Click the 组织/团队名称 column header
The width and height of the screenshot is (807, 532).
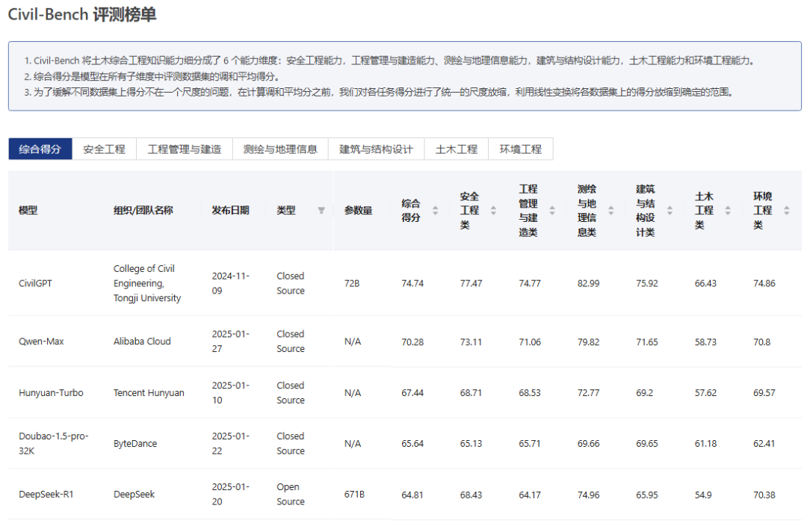point(143,211)
